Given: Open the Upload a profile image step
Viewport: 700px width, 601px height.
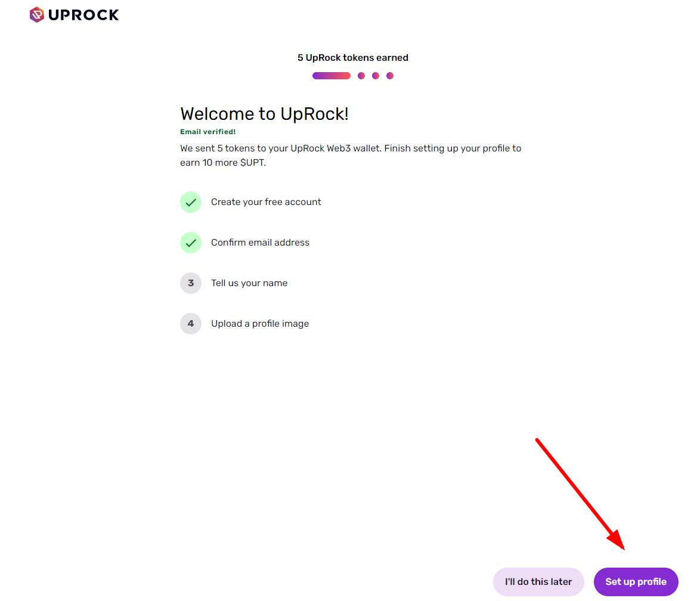Looking at the screenshot, I should (x=260, y=324).
